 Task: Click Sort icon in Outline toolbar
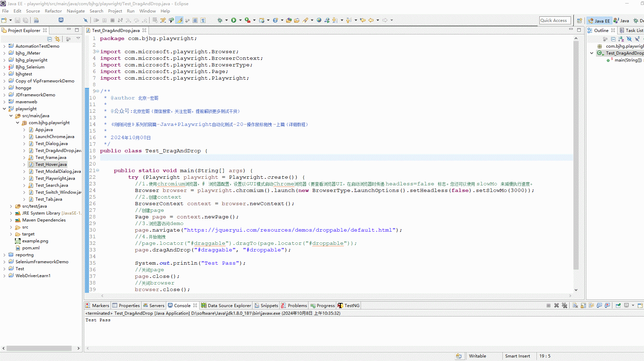tap(621, 39)
